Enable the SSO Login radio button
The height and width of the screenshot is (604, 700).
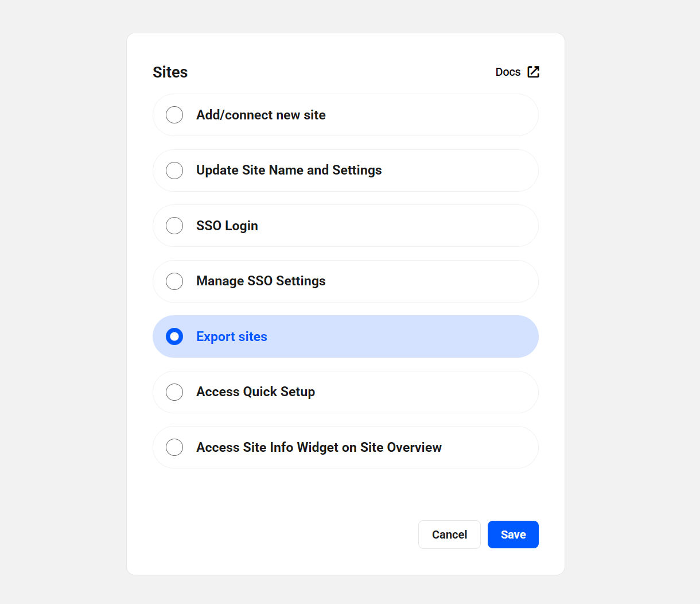tap(174, 226)
